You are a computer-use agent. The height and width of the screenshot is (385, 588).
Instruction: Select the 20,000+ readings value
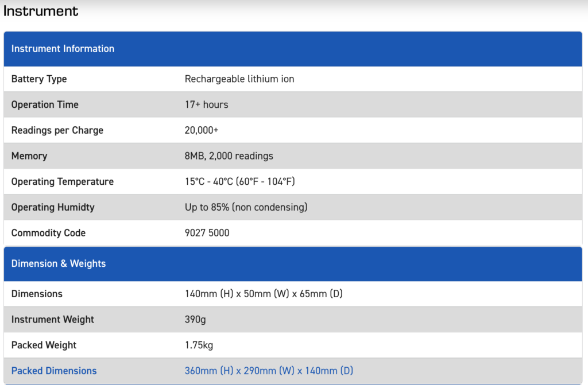pos(201,130)
